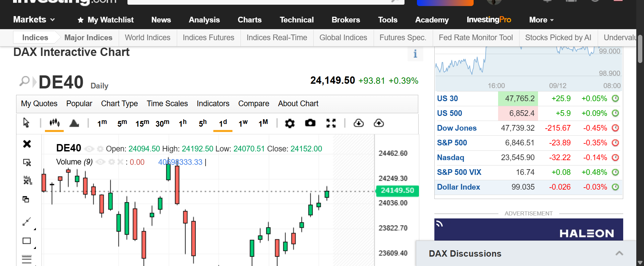Select the 1h time interval

pos(182,123)
